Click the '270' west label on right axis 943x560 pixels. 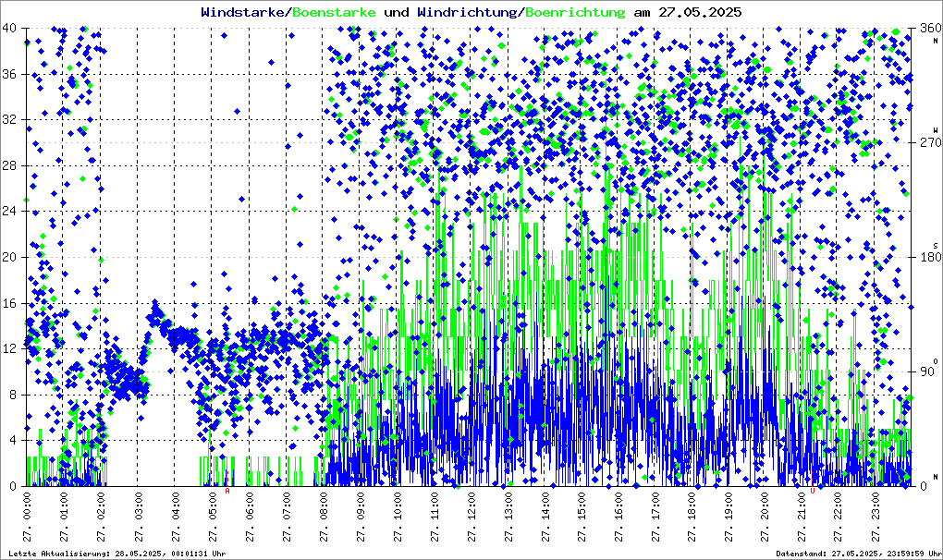pyautogui.click(x=928, y=143)
